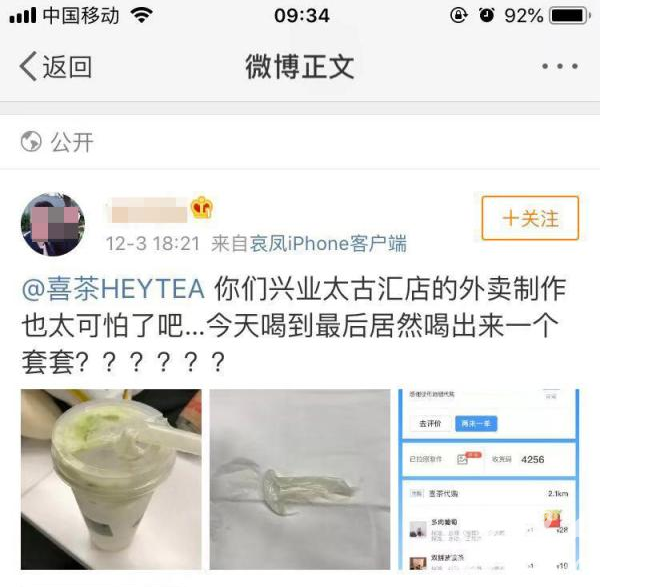Tap the back arrow chevron
The height and width of the screenshot is (587, 648).
coord(28,66)
